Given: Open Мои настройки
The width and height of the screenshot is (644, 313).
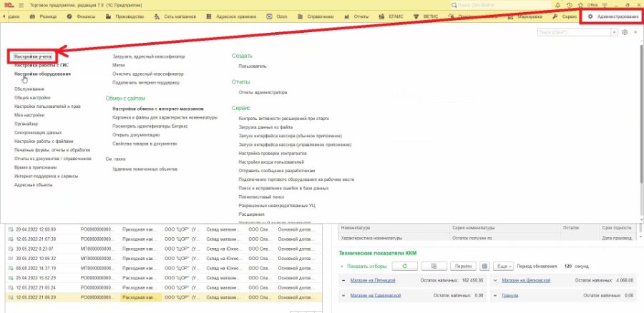Looking at the screenshot, I should pos(29,115).
